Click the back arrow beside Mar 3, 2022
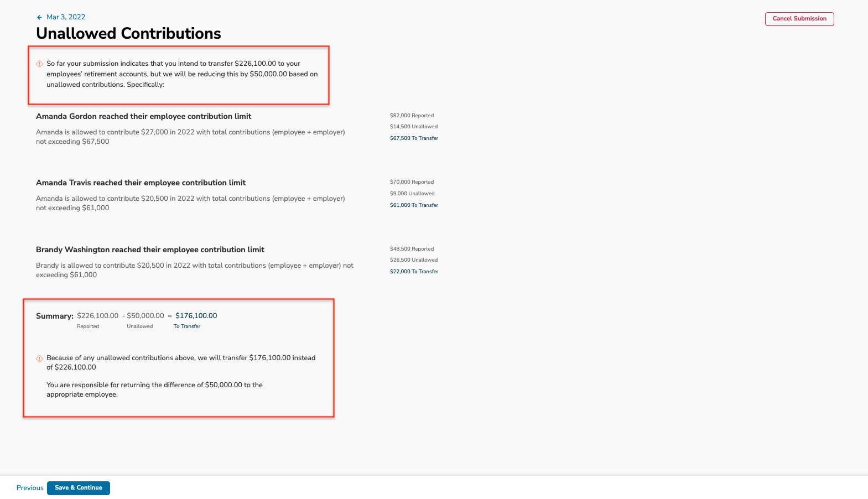 coord(39,17)
